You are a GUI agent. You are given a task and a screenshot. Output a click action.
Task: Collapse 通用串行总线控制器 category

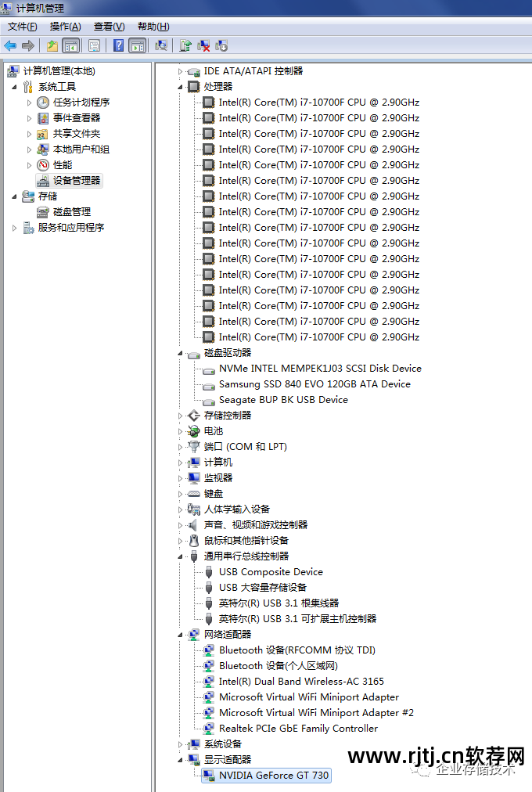coord(181,557)
